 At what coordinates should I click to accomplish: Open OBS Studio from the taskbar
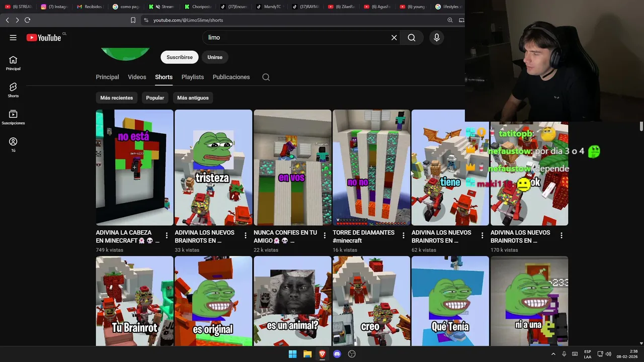click(x=352, y=354)
